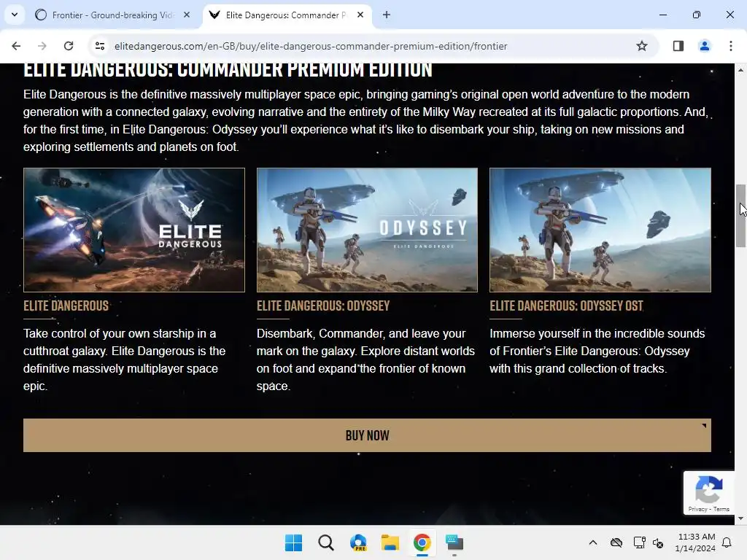Show hidden system tray icons
The width and height of the screenshot is (747, 560).
(x=592, y=542)
